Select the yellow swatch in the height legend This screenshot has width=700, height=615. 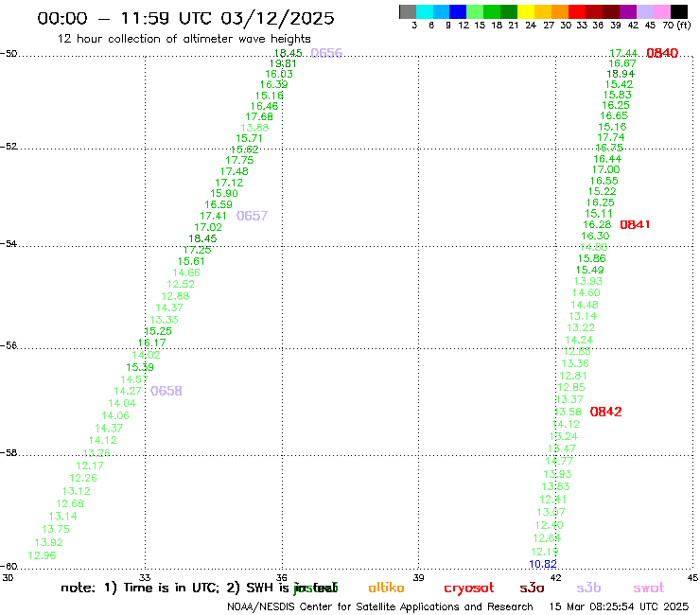(526, 11)
